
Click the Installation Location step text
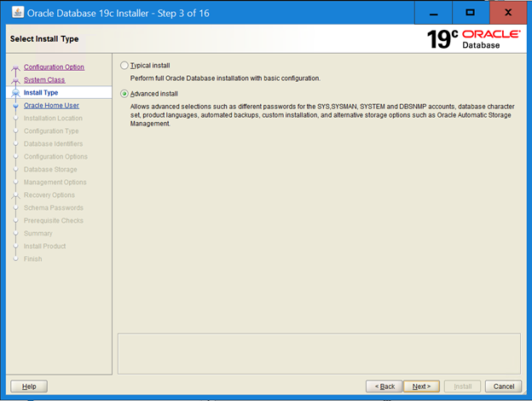[53, 118]
